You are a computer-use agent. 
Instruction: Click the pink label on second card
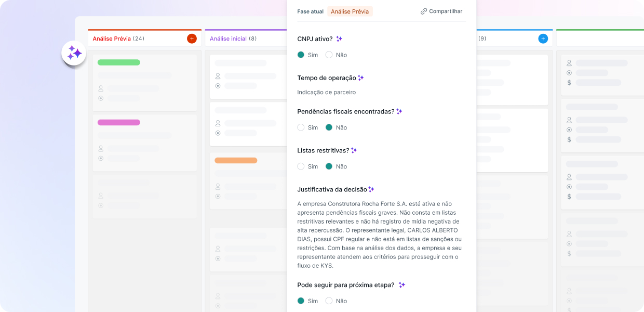pos(119,123)
